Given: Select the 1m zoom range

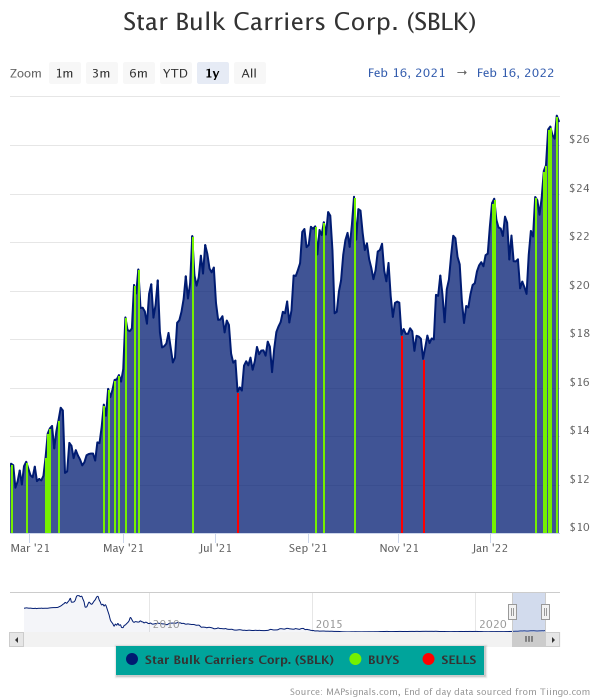Looking at the screenshot, I should [64, 73].
